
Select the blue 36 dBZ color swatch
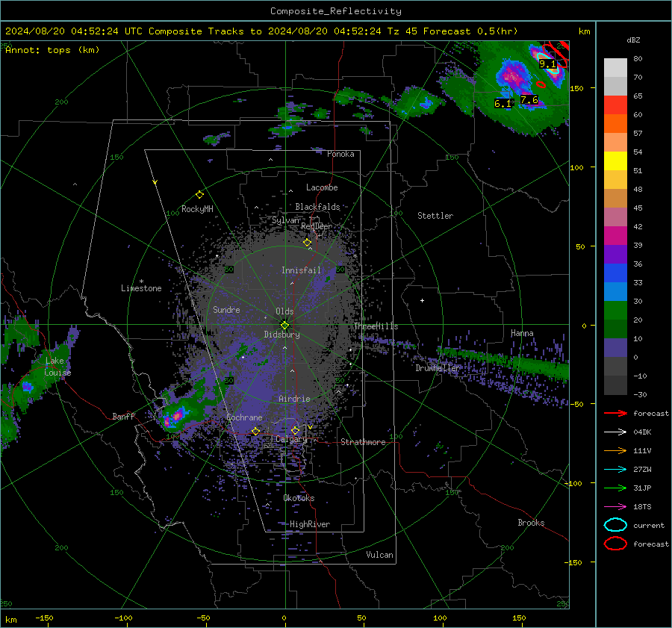click(615, 273)
